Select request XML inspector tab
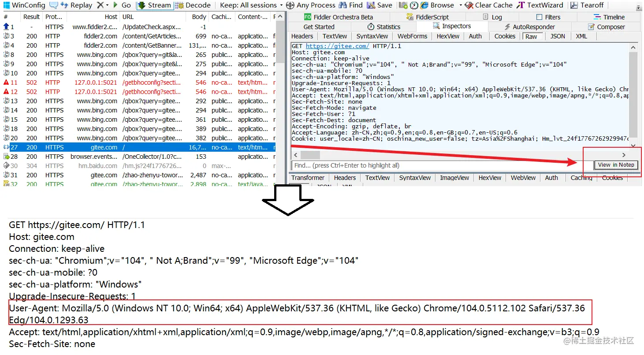Viewport: 644px width, 355px height. (581, 36)
